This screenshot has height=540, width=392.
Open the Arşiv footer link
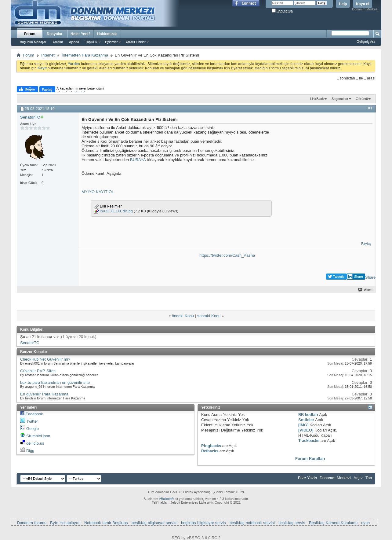[358, 478]
